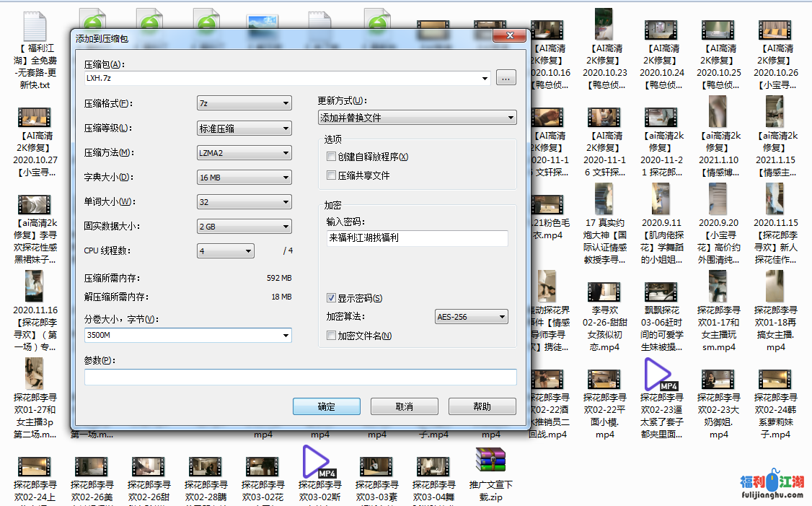Focus the 参数 text input field
The height and width of the screenshot is (506, 812).
300,377
